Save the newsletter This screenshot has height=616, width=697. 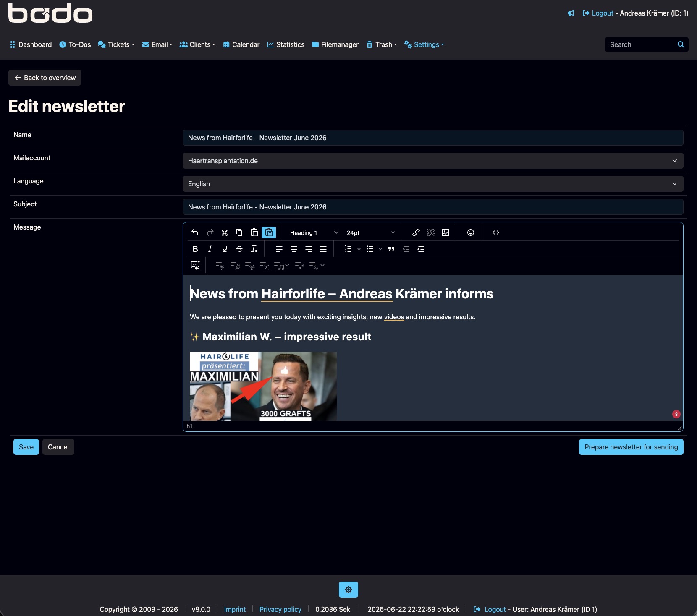[26, 447]
